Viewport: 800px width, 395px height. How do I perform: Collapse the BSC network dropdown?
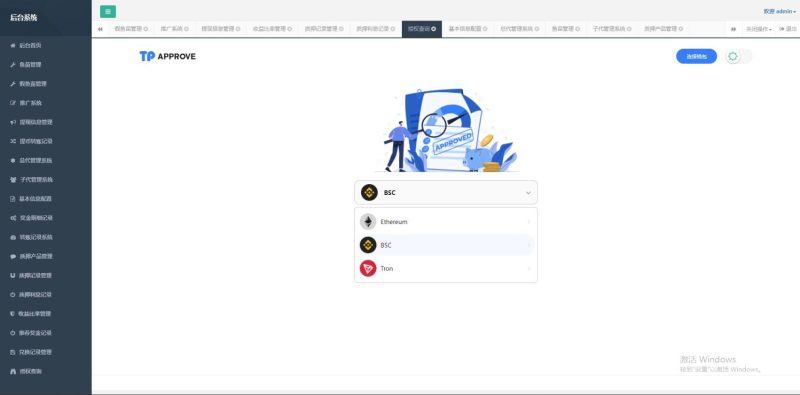[445, 192]
